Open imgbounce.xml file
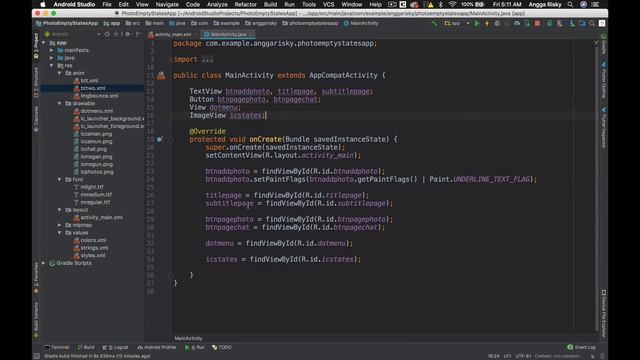The width and height of the screenshot is (640, 360). click(x=99, y=96)
